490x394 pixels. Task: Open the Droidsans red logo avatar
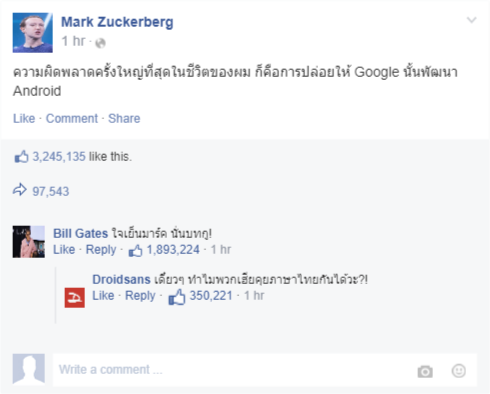click(x=75, y=298)
